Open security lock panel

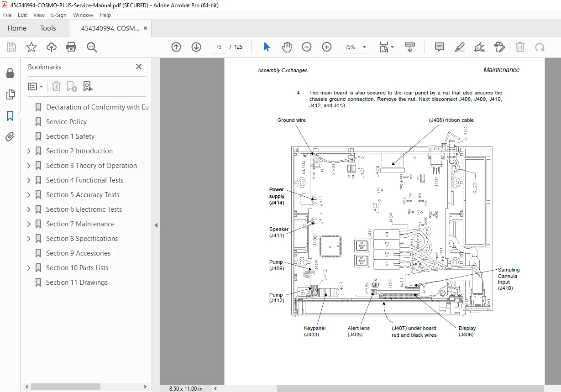coord(10,73)
